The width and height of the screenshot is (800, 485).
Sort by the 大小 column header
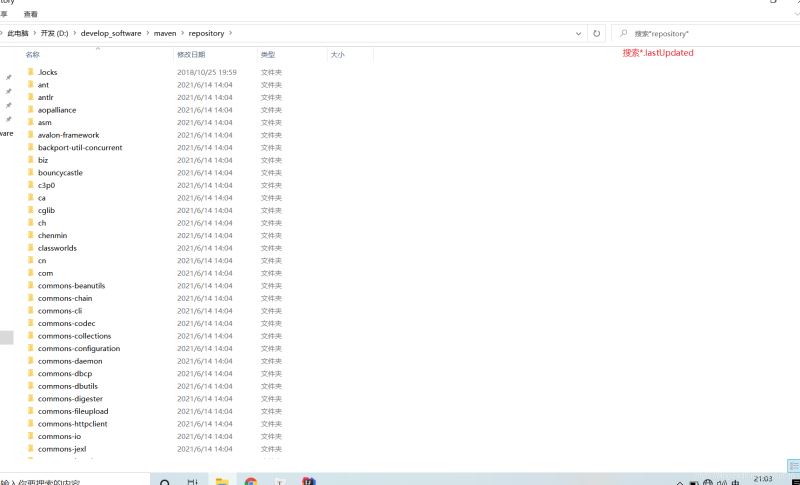(337, 55)
